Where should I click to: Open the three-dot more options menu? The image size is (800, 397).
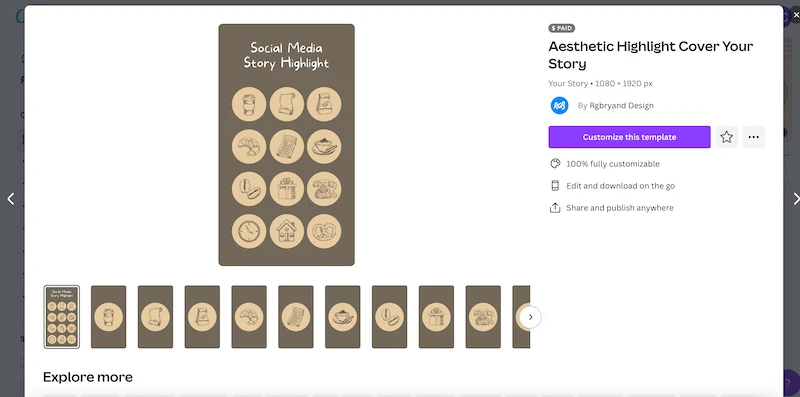pyautogui.click(x=754, y=137)
